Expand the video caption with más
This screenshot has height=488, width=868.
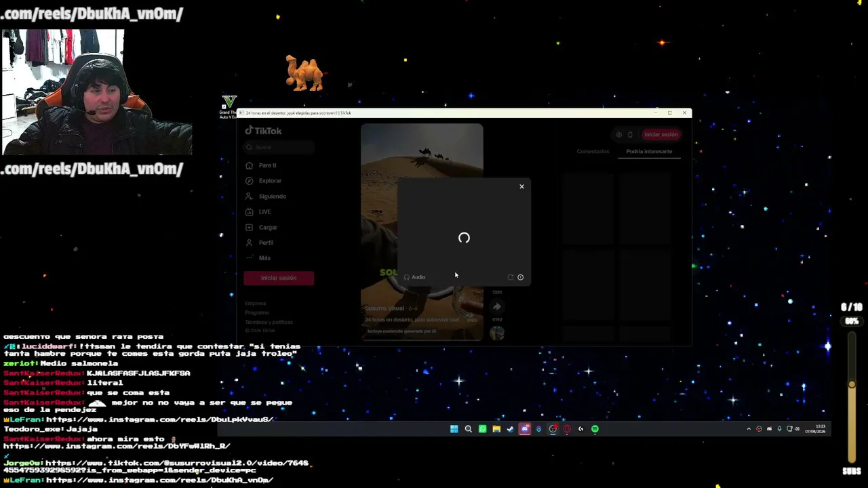(x=472, y=320)
